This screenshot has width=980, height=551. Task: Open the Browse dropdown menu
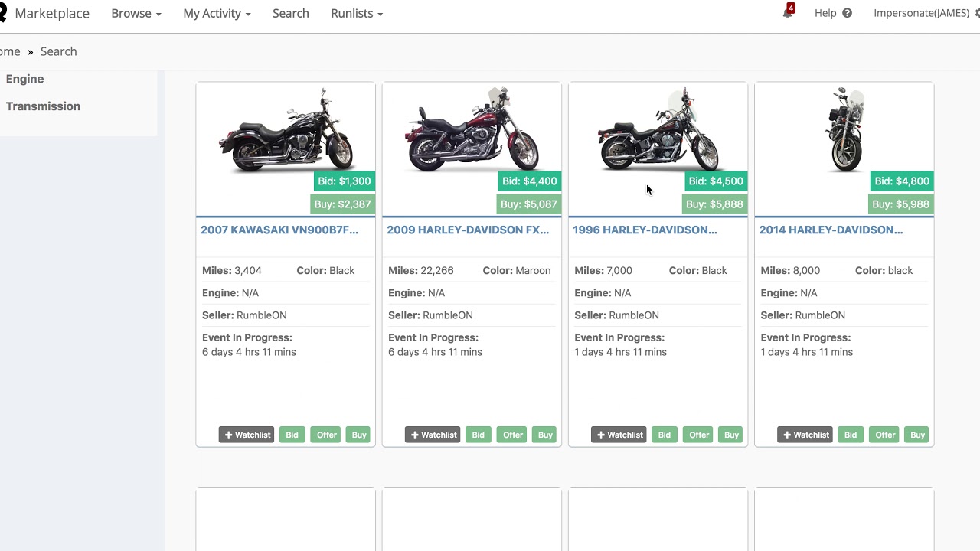[x=136, y=13]
